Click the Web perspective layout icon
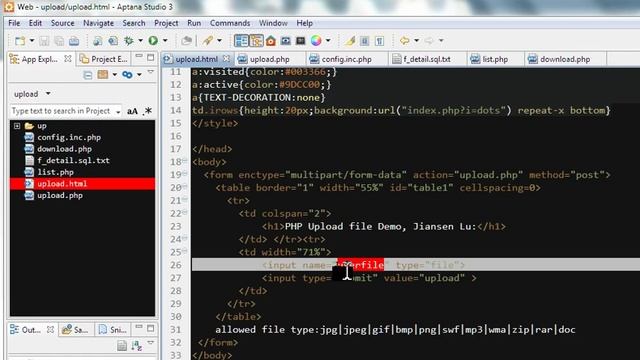Screen dimensions: 640x360 [x=241, y=40]
